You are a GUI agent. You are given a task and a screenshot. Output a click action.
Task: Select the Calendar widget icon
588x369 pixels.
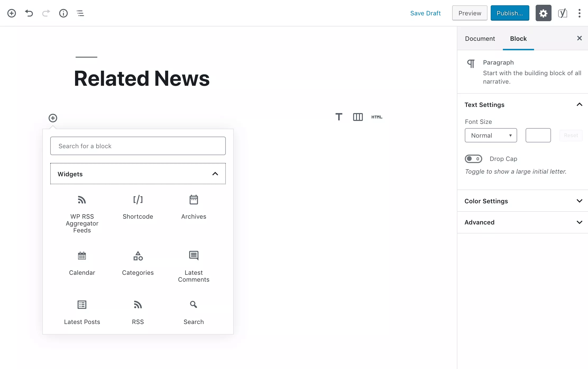click(x=82, y=255)
